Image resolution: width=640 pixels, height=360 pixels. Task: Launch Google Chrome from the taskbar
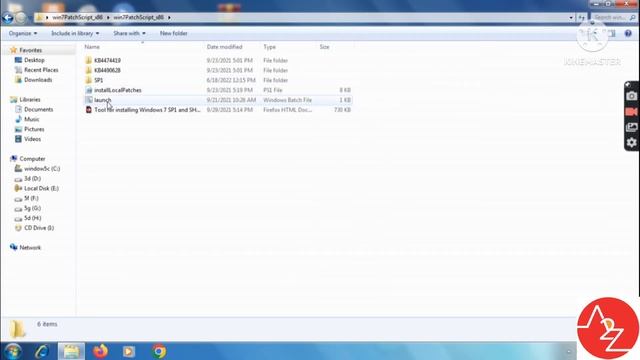point(159,351)
